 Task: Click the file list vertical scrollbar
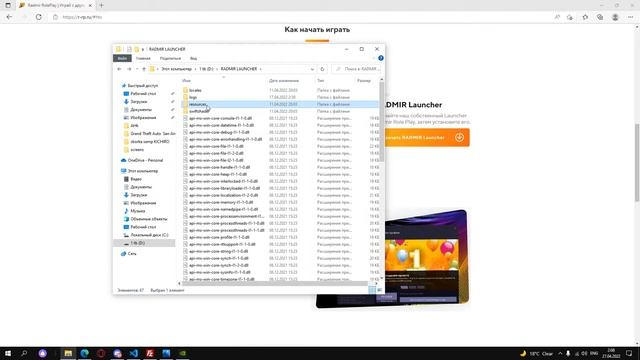click(x=382, y=122)
